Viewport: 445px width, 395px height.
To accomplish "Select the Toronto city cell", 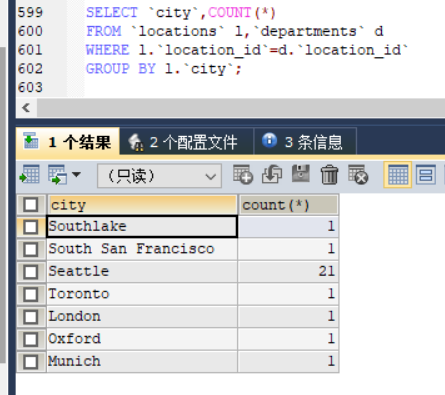I will point(142,294).
